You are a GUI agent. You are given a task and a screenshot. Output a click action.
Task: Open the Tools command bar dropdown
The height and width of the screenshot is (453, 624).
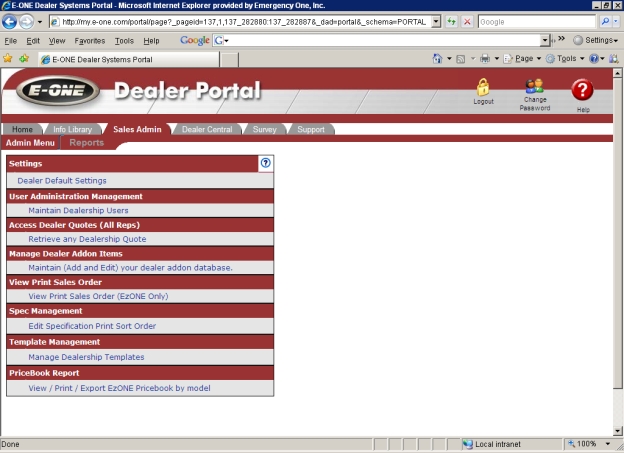(x=565, y=59)
